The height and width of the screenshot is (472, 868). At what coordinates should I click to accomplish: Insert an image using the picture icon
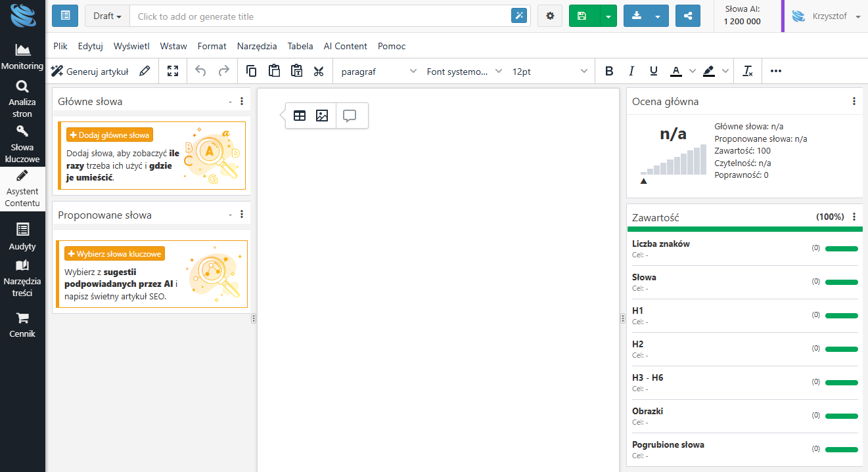[322, 116]
